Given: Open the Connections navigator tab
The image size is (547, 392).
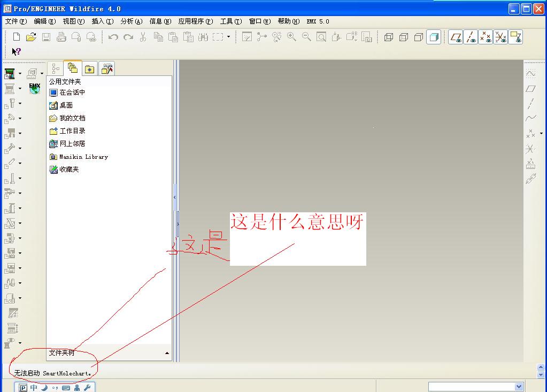Looking at the screenshot, I should (x=107, y=68).
